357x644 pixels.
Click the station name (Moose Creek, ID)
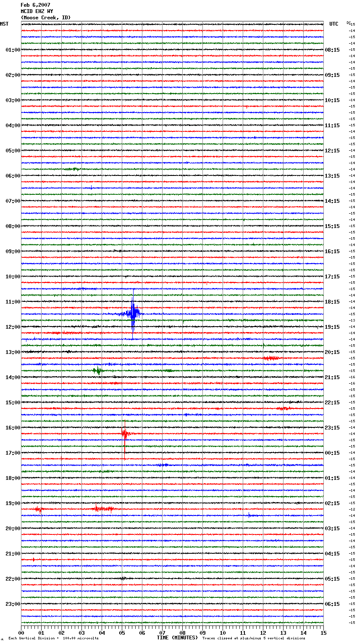point(46,18)
